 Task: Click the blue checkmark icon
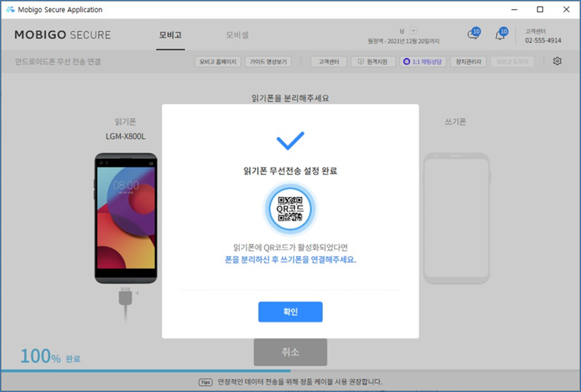290,141
